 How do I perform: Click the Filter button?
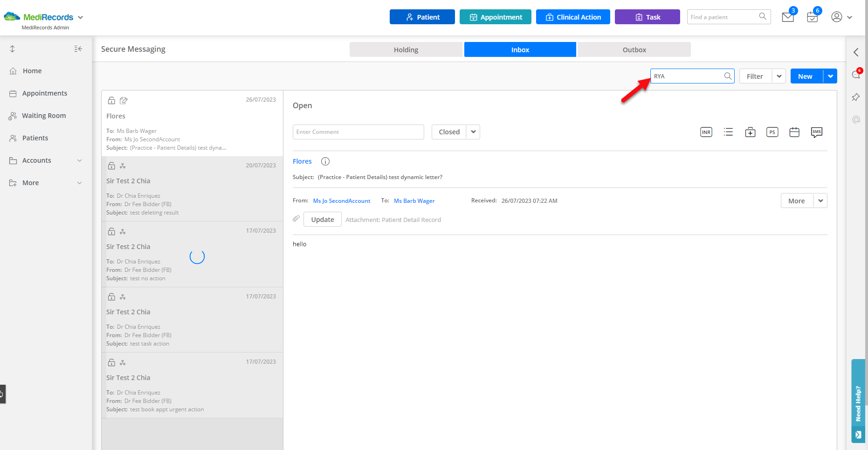[x=756, y=76]
